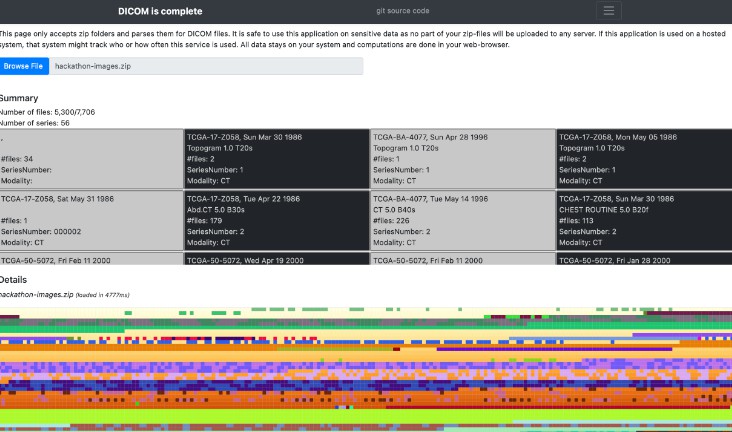Click the Browse File button
The height and width of the screenshot is (432, 732).
tap(23, 66)
